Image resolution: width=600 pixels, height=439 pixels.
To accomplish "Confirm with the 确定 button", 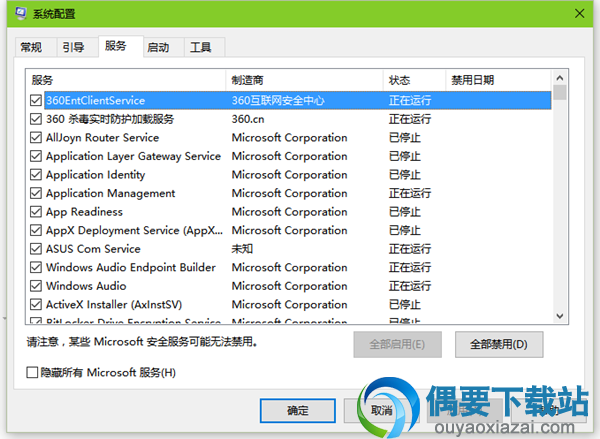I will tap(298, 411).
